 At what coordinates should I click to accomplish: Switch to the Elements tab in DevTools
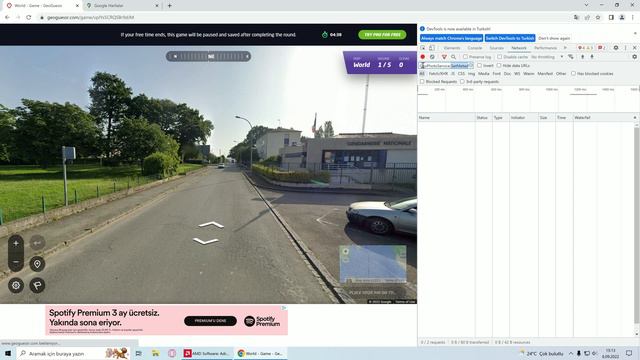tap(452, 48)
